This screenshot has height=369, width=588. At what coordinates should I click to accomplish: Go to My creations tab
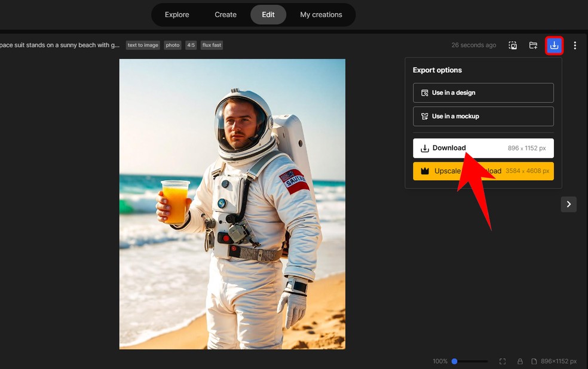[x=321, y=15]
